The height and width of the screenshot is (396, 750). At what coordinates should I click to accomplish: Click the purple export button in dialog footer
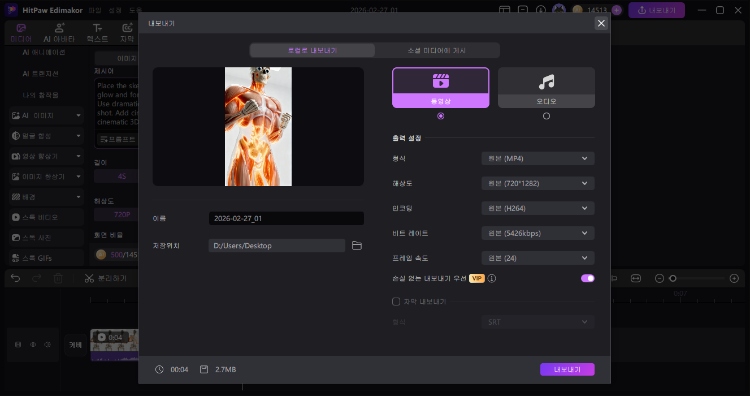click(567, 370)
